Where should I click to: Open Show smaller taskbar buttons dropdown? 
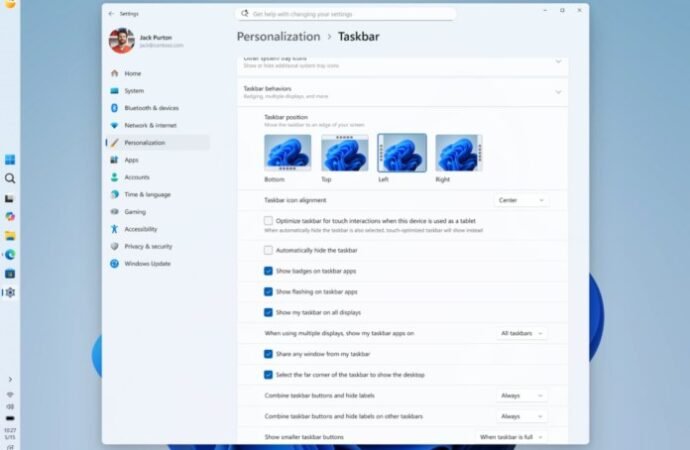coord(511,437)
